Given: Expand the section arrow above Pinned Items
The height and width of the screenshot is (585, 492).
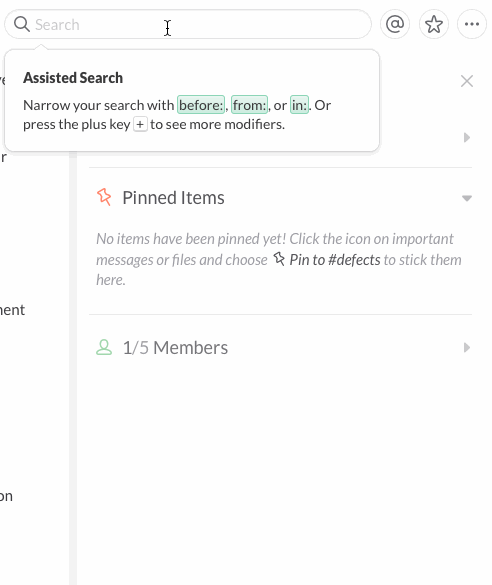Looking at the screenshot, I should click(x=467, y=137).
